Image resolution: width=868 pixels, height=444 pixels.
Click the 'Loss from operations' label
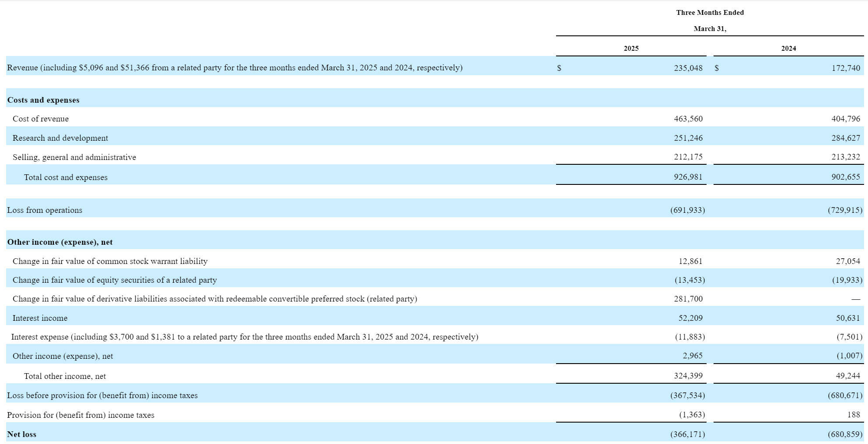coord(45,210)
